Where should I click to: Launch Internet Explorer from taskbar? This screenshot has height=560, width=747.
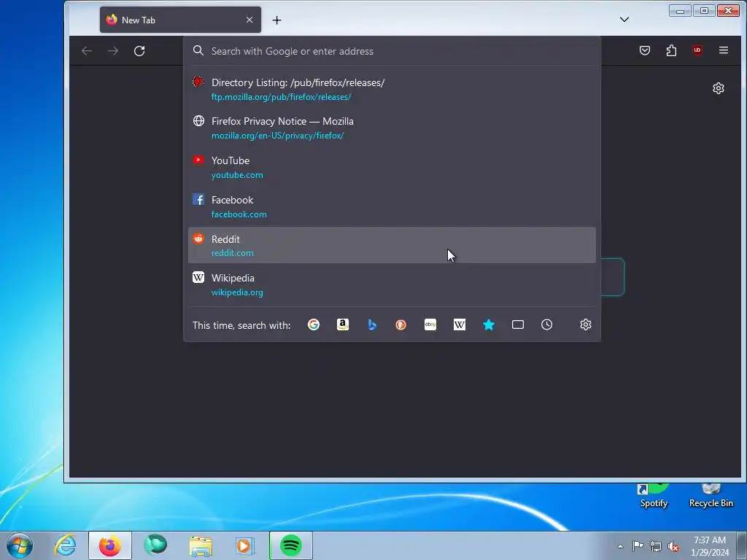[x=65, y=545]
